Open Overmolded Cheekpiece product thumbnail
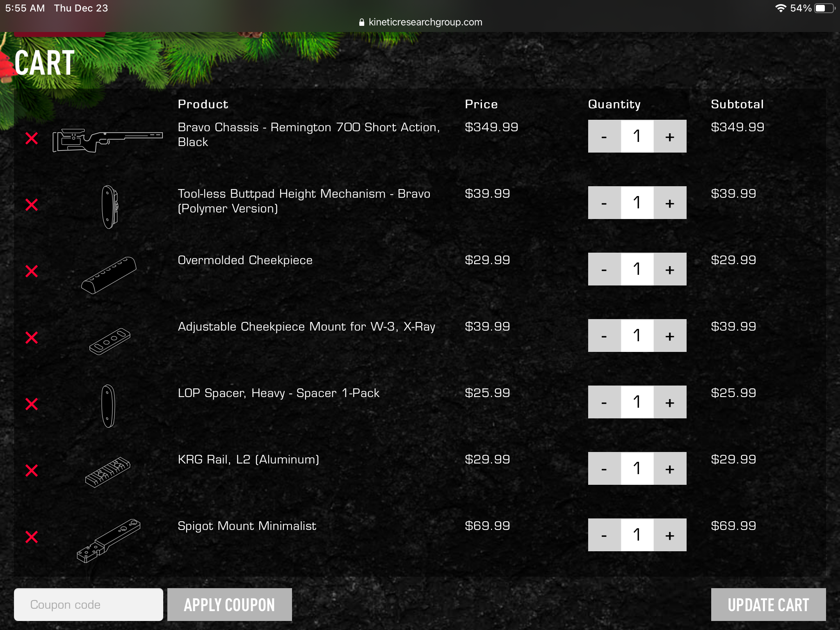840x630 pixels. pos(109,275)
